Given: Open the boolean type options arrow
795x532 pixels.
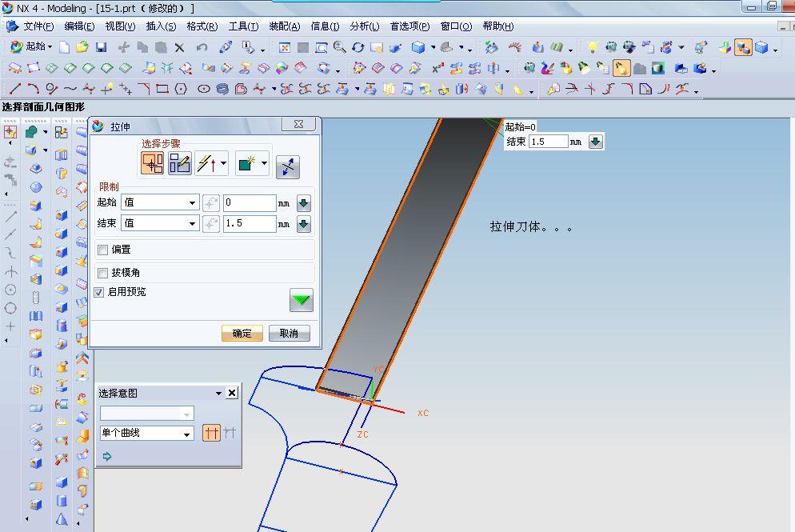Looking at the screenshot, I should pyautogui.click(x=264, y=163).
